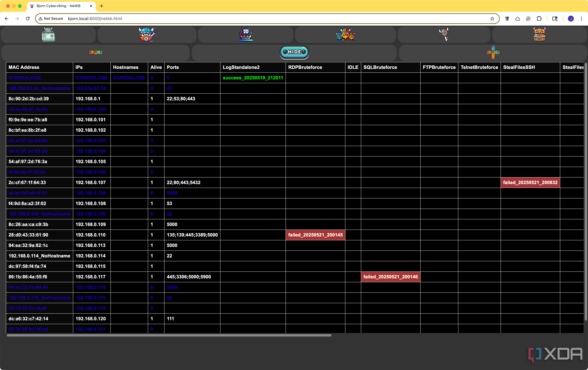Open the browser extensions puzzle icon
The height and width of the screenshot is (370, 588).
[539, 19]
